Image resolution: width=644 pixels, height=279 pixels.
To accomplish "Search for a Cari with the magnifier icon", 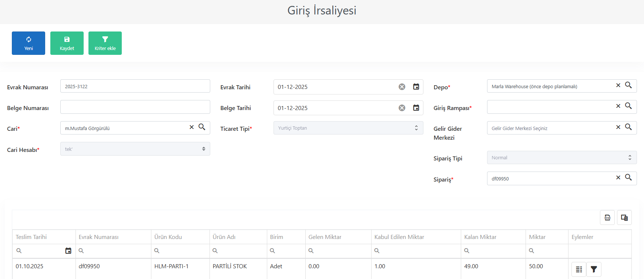I will 202,127.
